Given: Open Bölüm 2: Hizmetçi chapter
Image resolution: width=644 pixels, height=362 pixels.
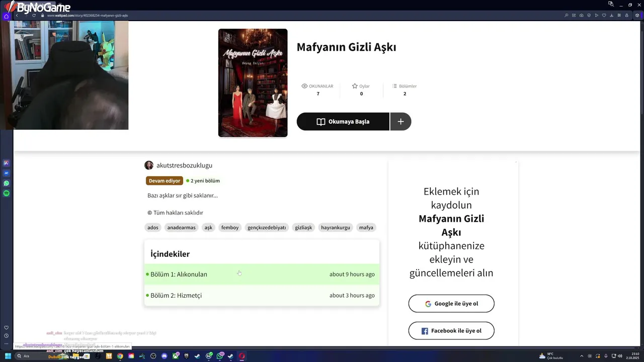Looking at the screenshot, I should pos(262,295).
